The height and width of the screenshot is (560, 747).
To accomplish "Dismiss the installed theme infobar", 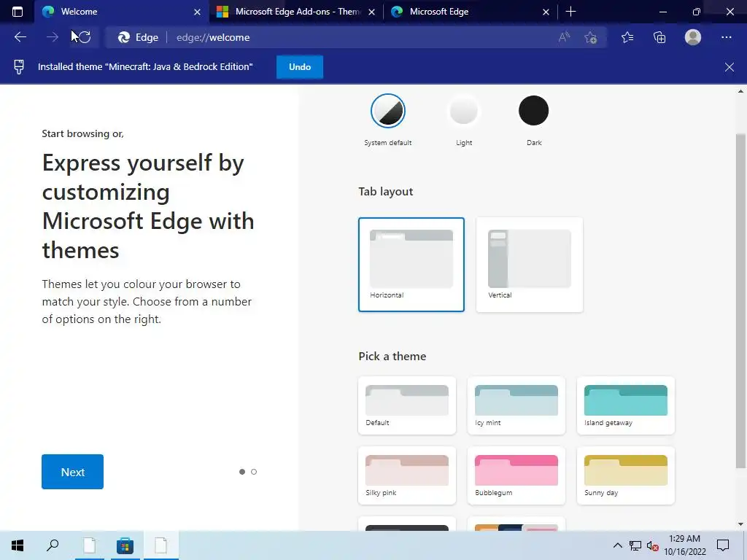I will tap(729, 66).
